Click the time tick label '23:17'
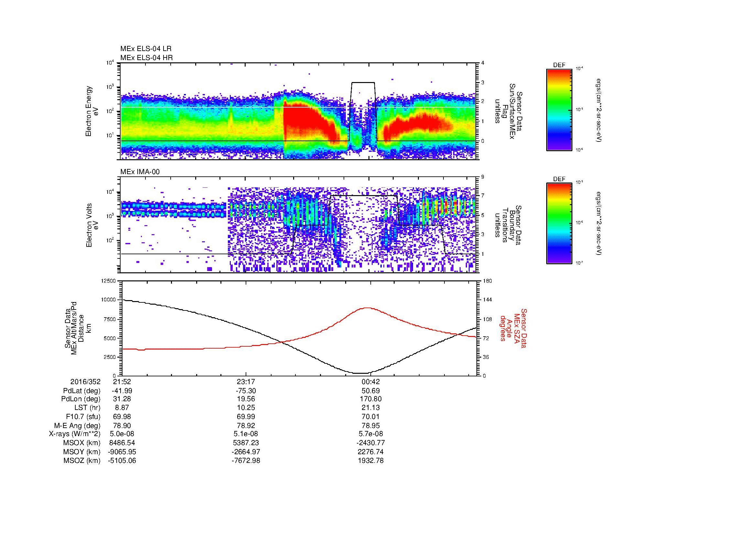This screenshot has width=756, height=534. click(x=246, y=382)
